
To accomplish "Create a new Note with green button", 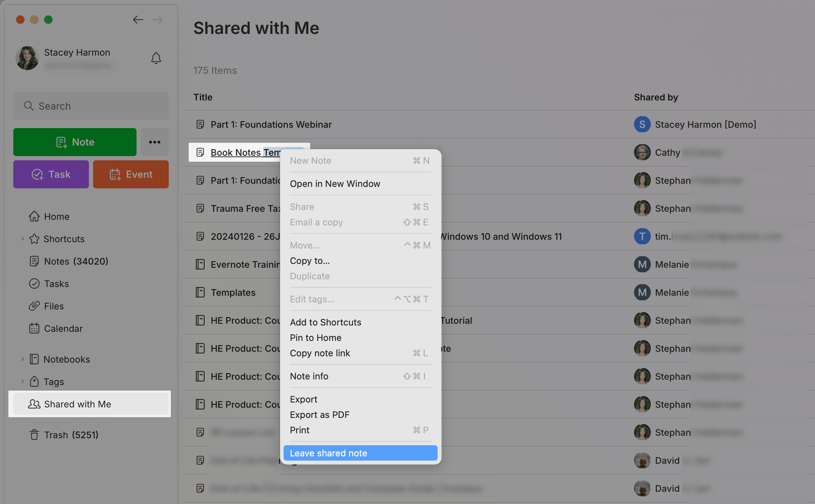I will coord(75,142).
